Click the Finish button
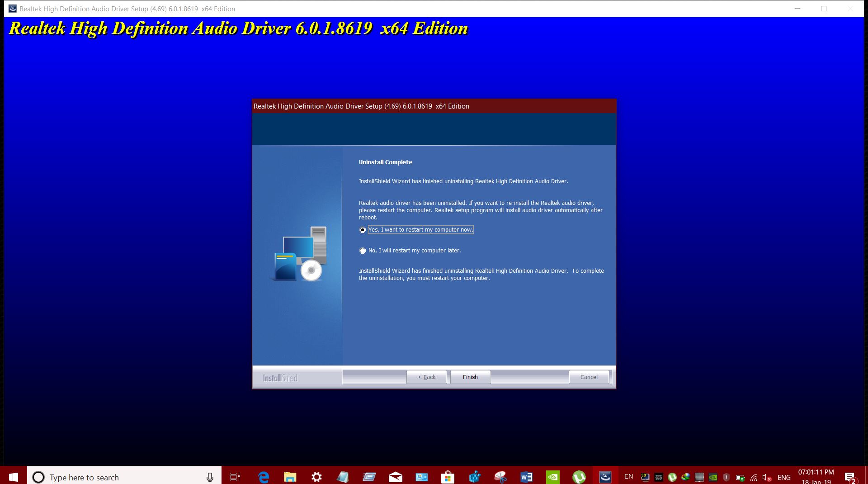Screen dimensions: 868x484 (470, 377)
